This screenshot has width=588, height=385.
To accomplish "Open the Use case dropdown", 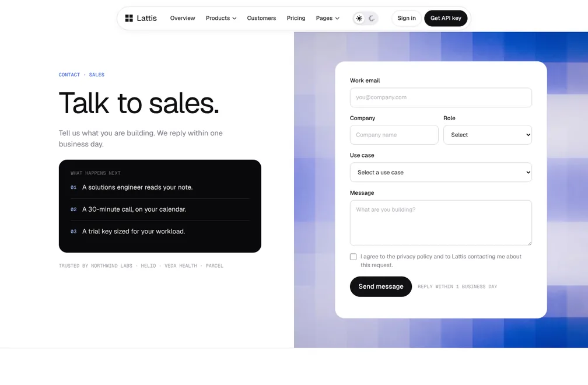I will [440, 173].
